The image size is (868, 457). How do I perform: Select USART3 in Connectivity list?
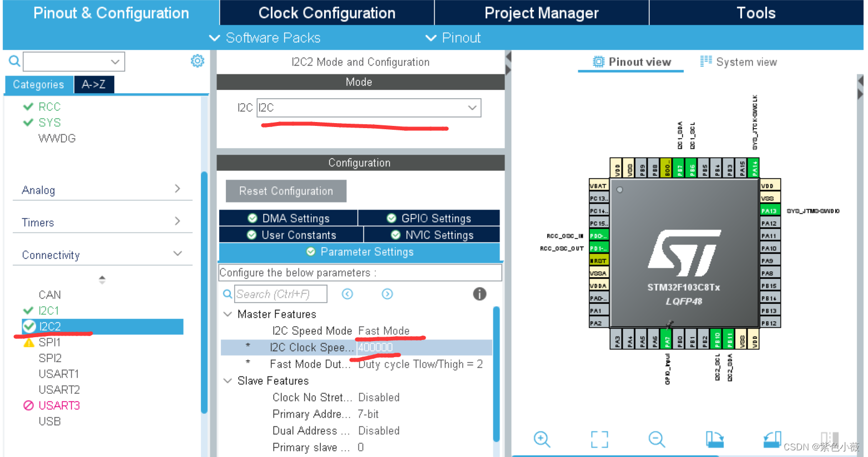(x=59, y=405)
